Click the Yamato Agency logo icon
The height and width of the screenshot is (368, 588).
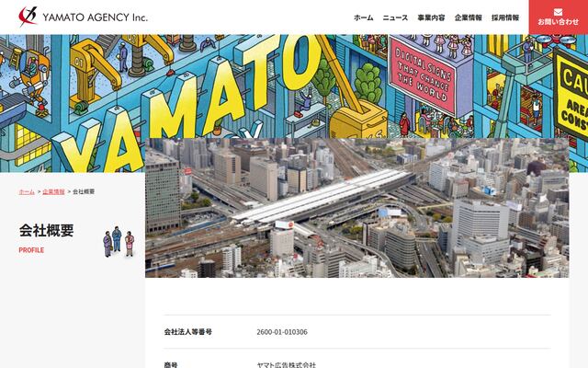click(x=28, y=17)
